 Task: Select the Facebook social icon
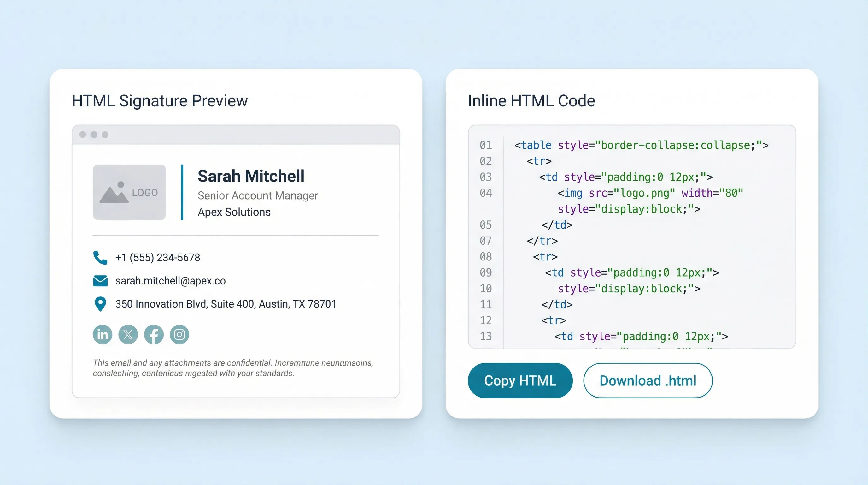(154, 334)
